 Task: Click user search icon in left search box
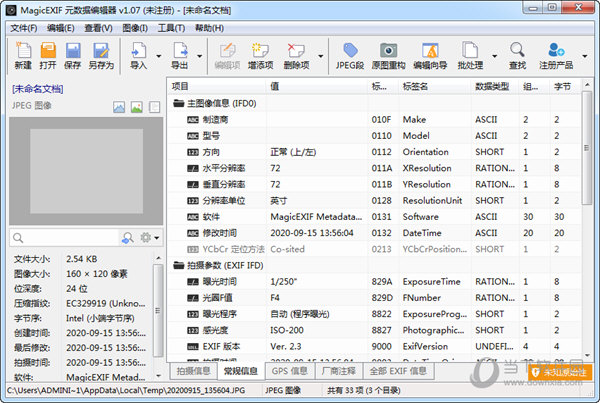click(x=127, y=238)
